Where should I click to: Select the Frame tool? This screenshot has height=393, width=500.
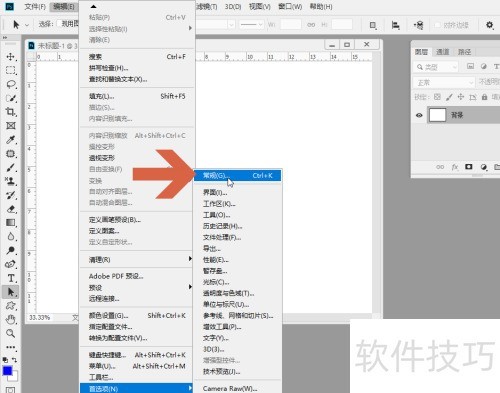click(x=11, y=126)
